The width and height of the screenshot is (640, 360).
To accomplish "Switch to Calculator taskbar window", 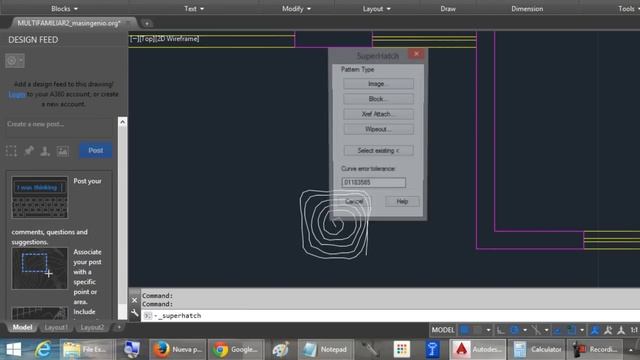I will (x=537, y=349).
